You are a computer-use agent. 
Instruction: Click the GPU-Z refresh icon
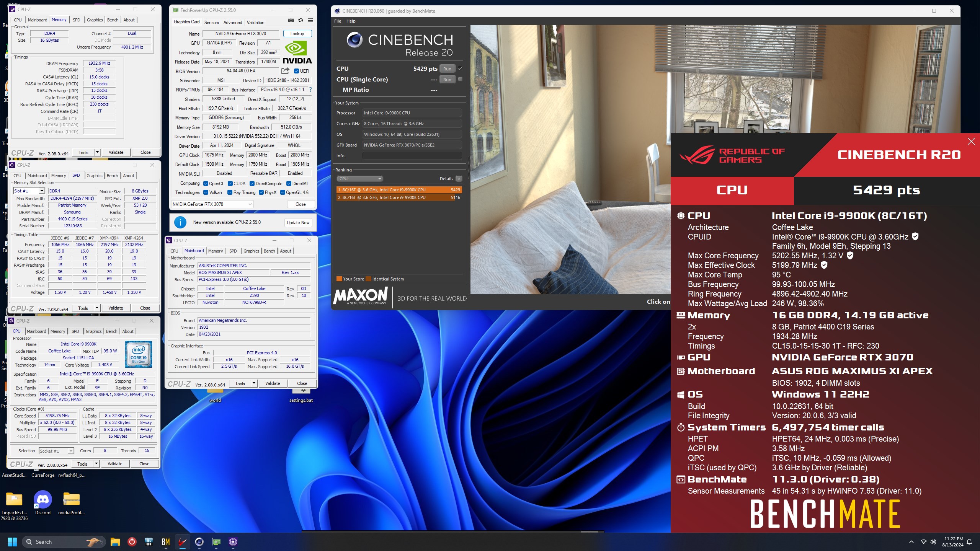(x=301, y=21)
